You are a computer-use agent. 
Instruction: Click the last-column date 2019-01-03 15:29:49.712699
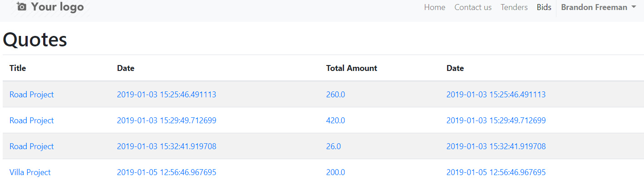coord(496,121)
